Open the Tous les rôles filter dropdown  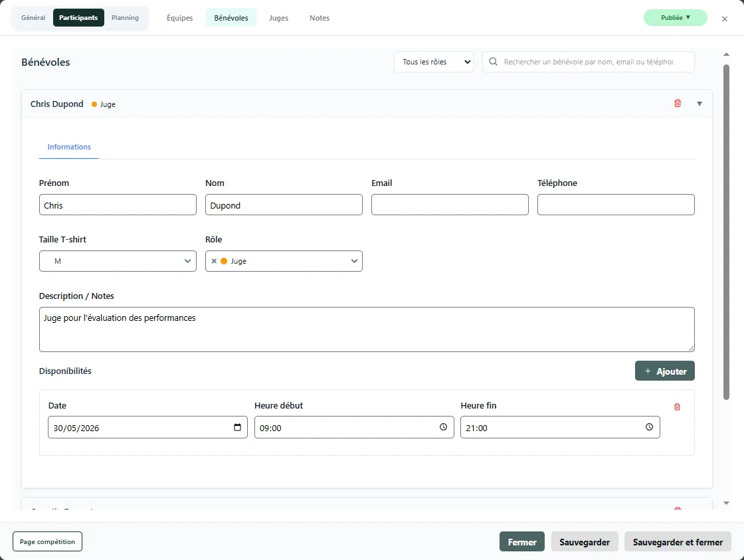(433, 62)
